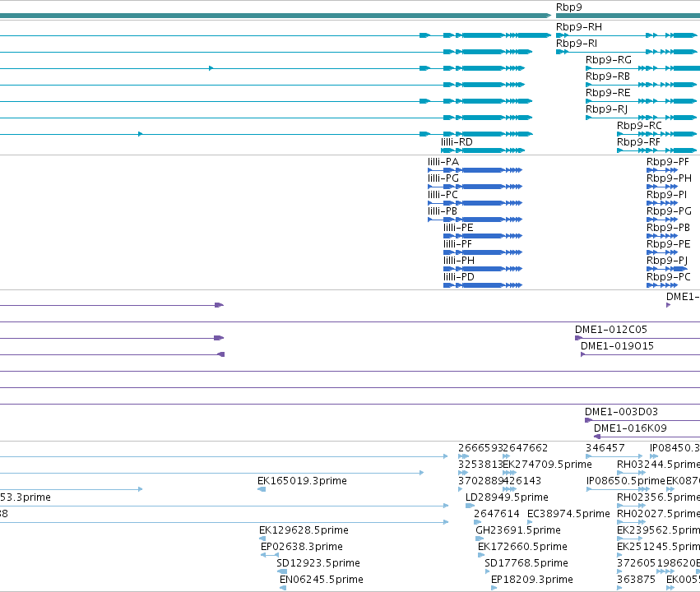This screenshot has width=700, height=592.
Task: Click the Rbp9-PE protein label
Action: coord(668,244)
